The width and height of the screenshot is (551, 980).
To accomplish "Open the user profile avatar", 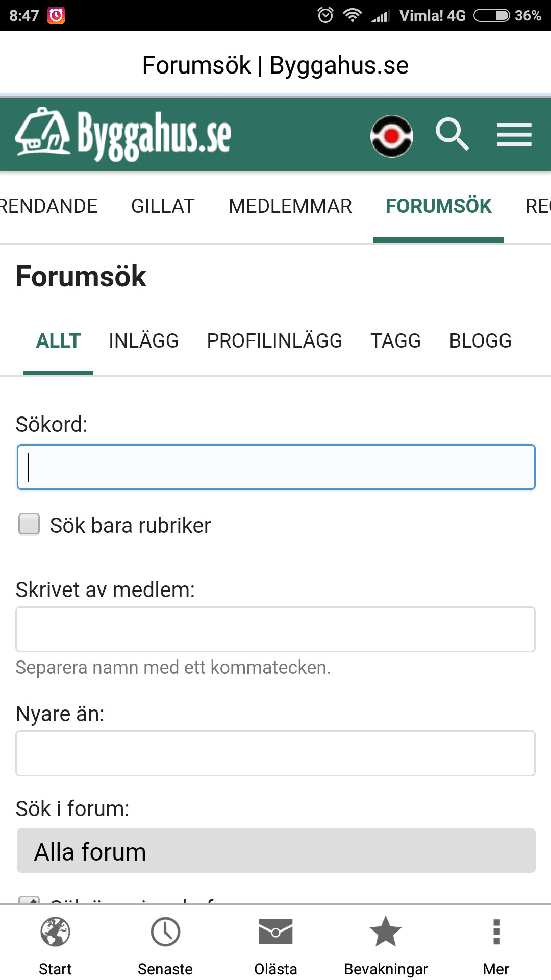I will click(391, 136).
